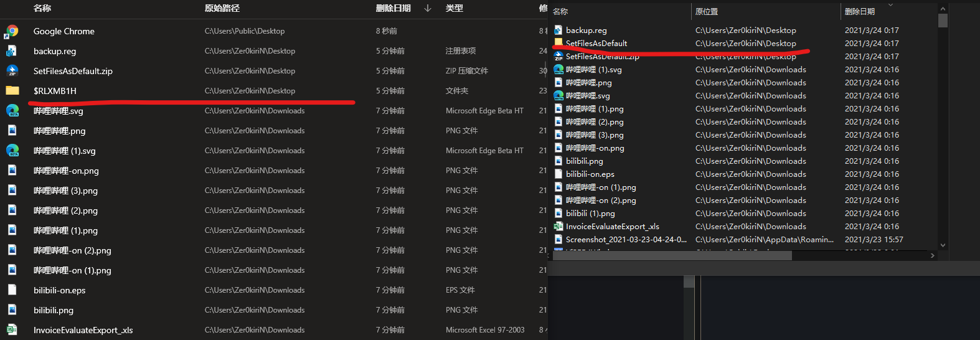Click the sort chevron above 删除日期 in 原位置 window
This screenshot has height=340, width=980.
coord(890,5)
